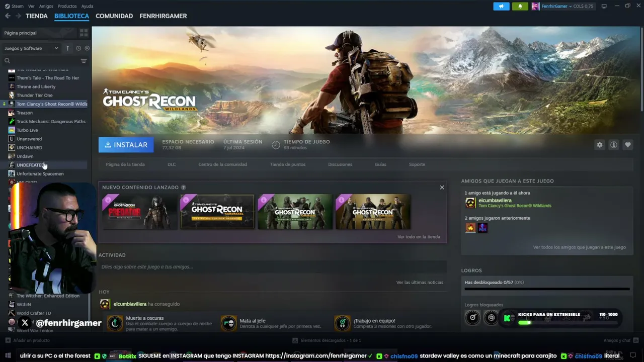Select the BIBLIOTECA tab
644x362 pixels.
point(71,16)
